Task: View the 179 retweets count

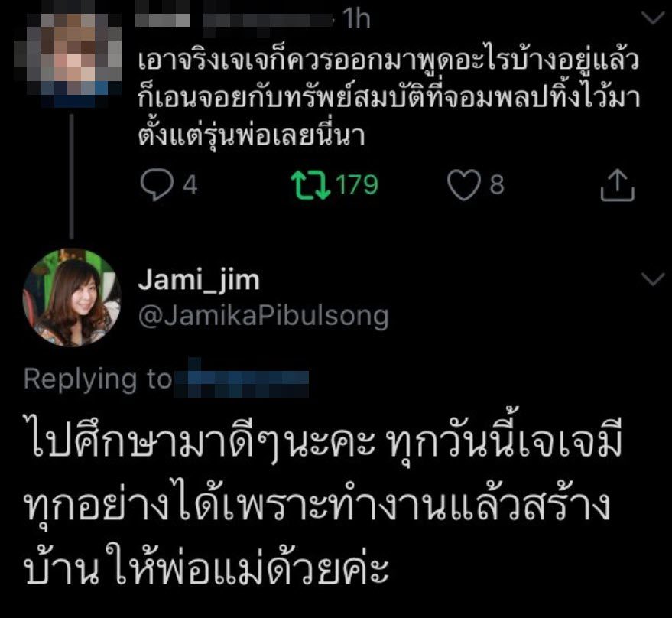Action: tap(357, 185)
